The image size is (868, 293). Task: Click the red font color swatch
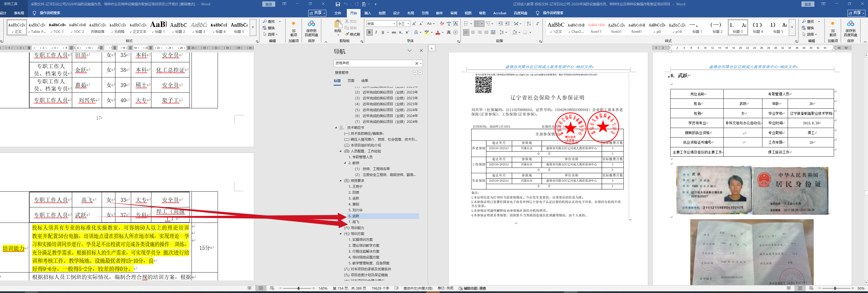(438, 32)
